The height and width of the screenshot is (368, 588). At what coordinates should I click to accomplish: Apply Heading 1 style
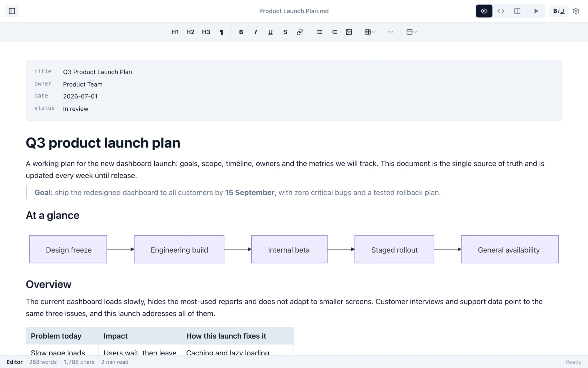[175, 32]
